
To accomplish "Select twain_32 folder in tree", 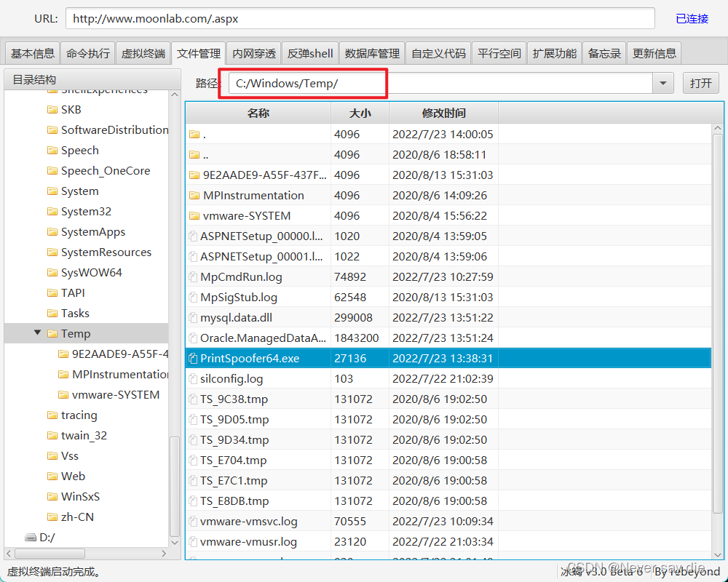I will coord(84,436).
